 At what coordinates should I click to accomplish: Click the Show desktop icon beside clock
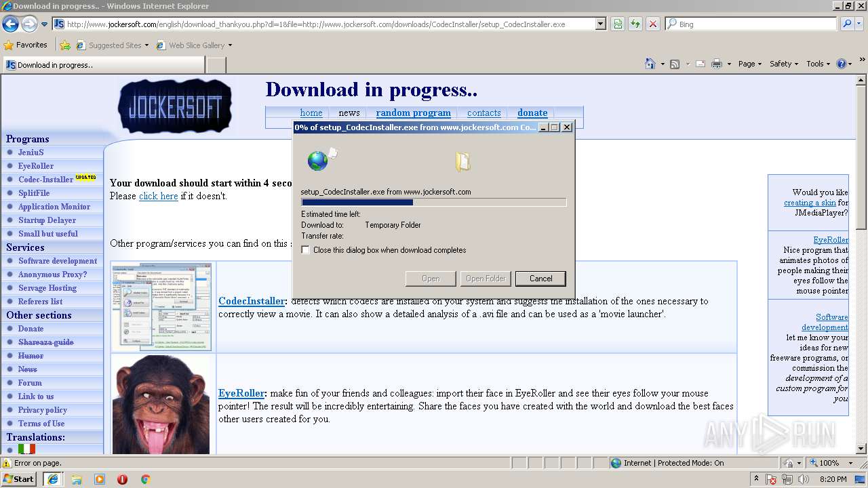coord(861,479)
